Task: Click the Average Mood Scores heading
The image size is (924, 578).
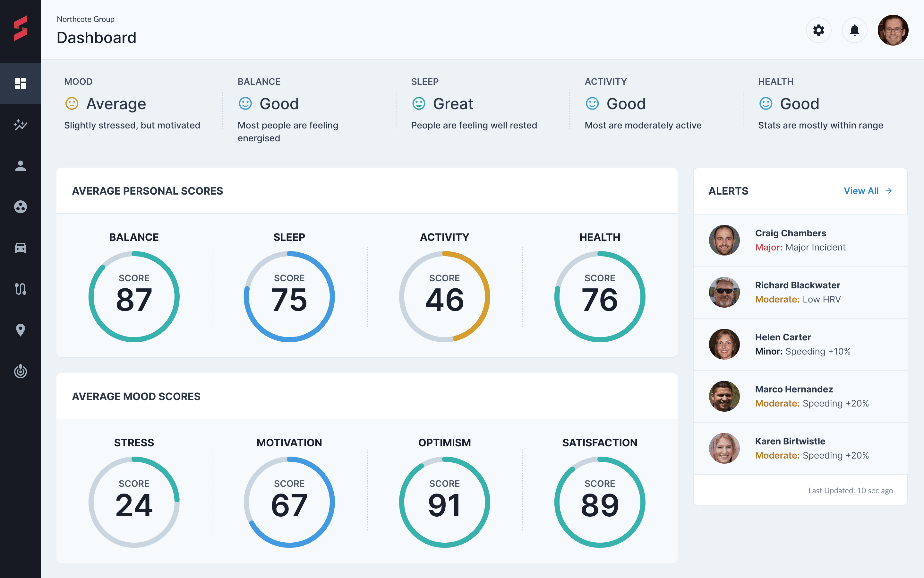Action: [136, 397]
